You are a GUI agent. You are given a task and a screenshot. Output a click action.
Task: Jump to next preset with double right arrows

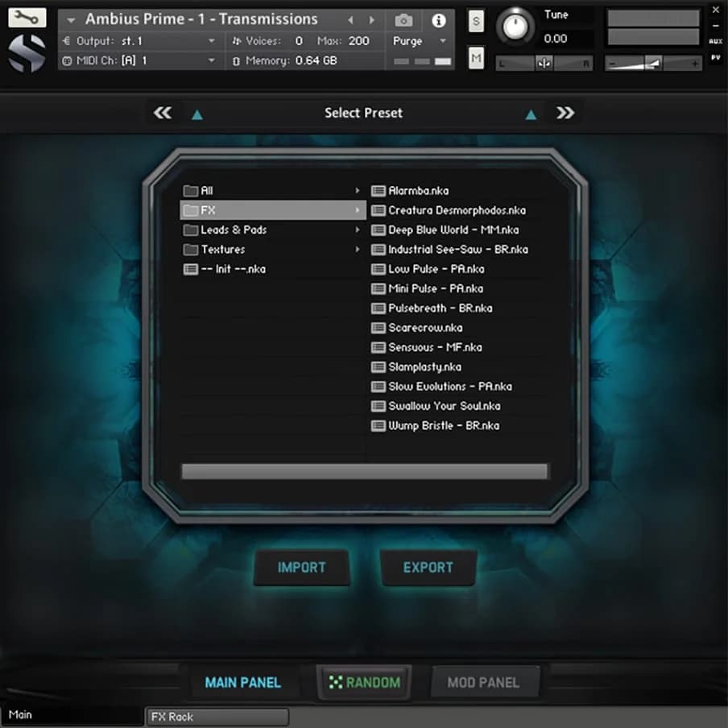565,113
